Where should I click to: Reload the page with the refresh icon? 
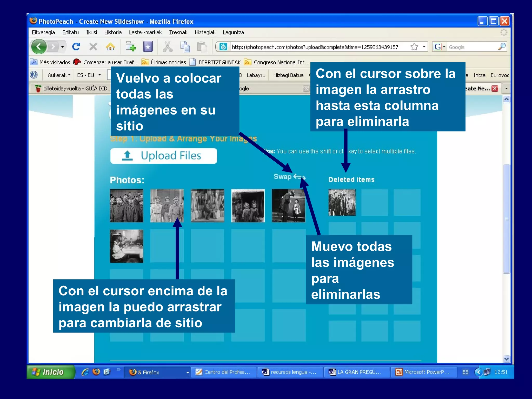tap(76, 47)
